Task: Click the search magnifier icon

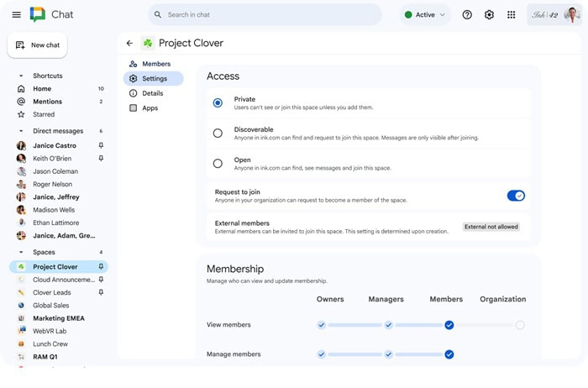Action: [x=158, y=14]
